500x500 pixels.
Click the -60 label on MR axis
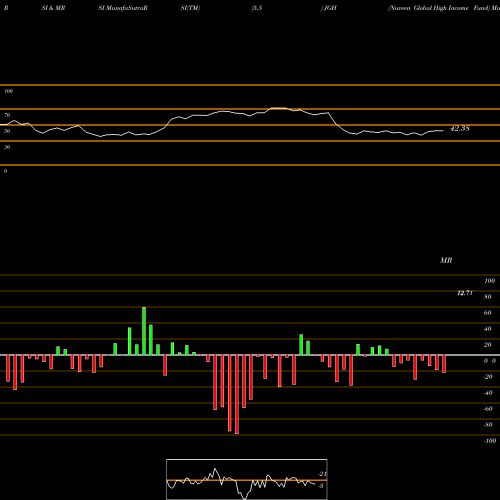pyautogui.click(x=488, y=409)
